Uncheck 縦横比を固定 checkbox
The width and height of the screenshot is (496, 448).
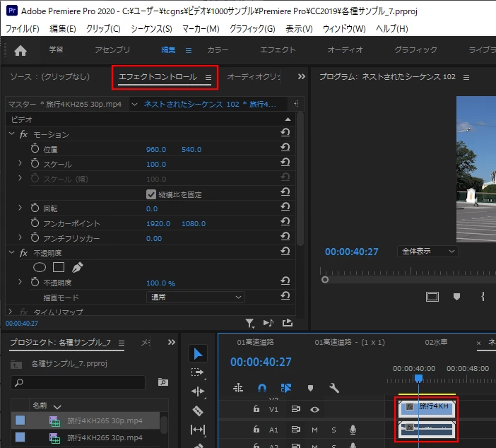click(x=151, y=194)
